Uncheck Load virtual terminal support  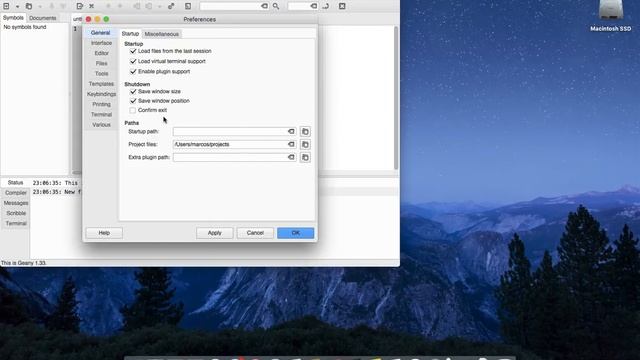(133, 61)
